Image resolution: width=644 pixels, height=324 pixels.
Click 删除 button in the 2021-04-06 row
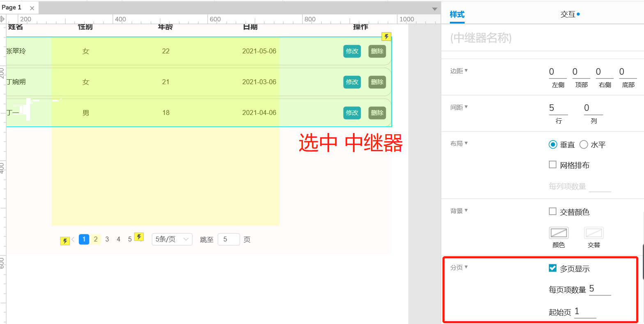pos(377,113)
